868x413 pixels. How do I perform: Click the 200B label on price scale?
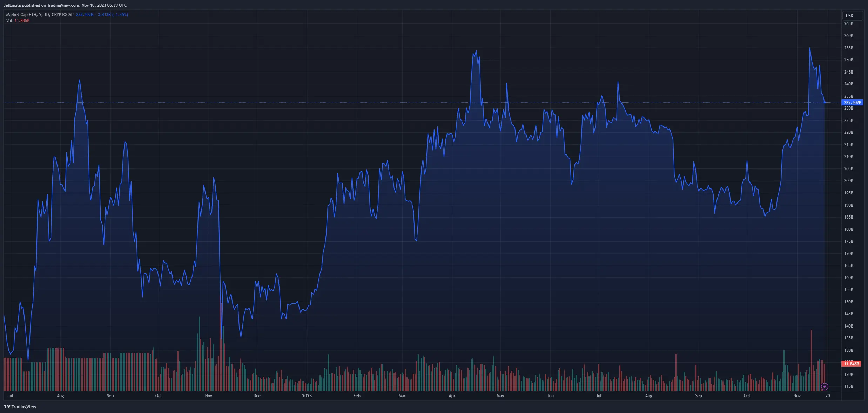coord(848,181)
